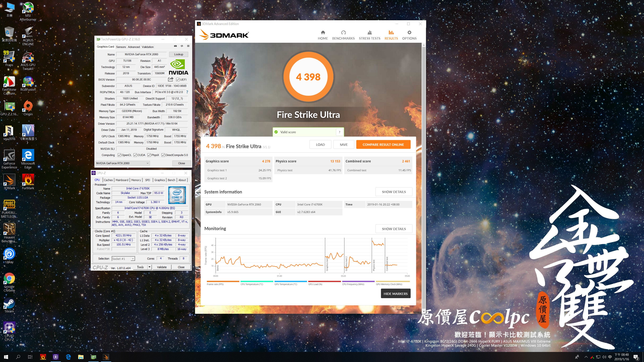The image size is (644, 362).
Task: Open CPUID CPU-Z desktop icon
Action: 9,331
